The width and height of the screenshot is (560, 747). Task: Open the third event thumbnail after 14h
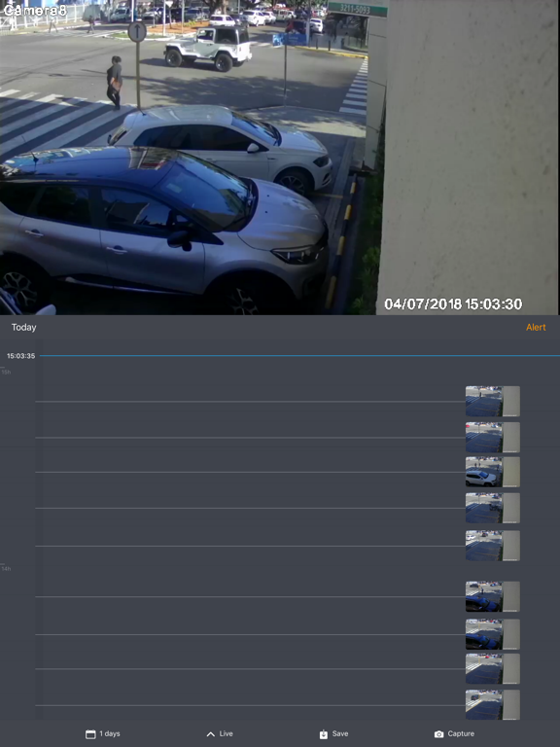(492, 669)
